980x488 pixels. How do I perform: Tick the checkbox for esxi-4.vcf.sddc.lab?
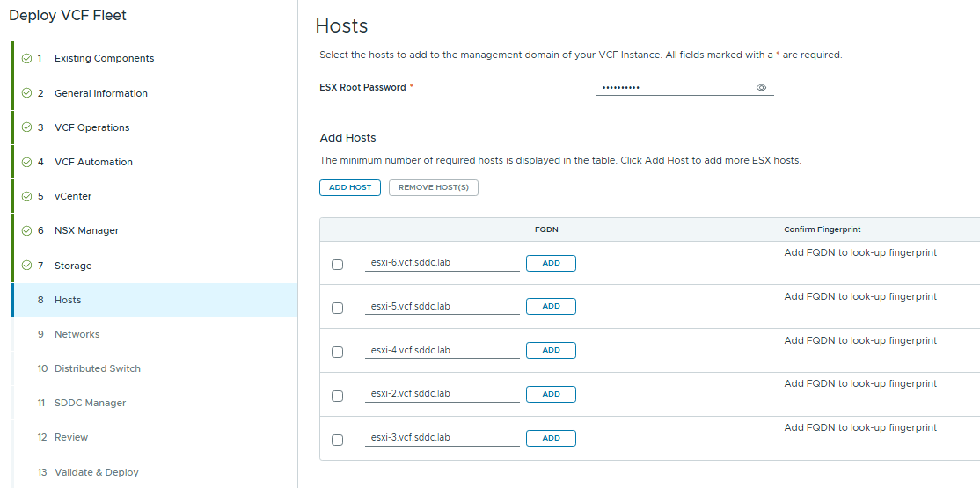(x=337, y=352)
